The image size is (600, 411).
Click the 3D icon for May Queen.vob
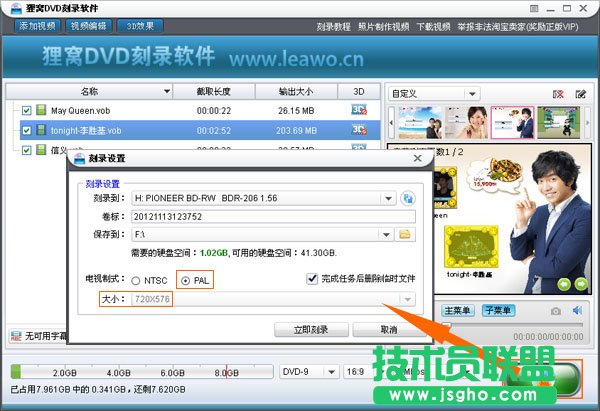tap(359, 110)
